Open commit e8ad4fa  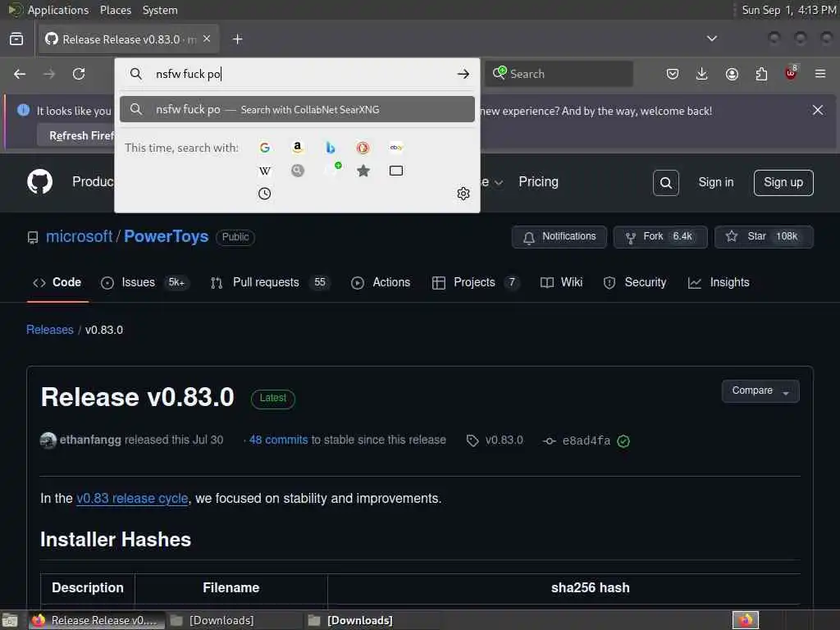point(586,441)
